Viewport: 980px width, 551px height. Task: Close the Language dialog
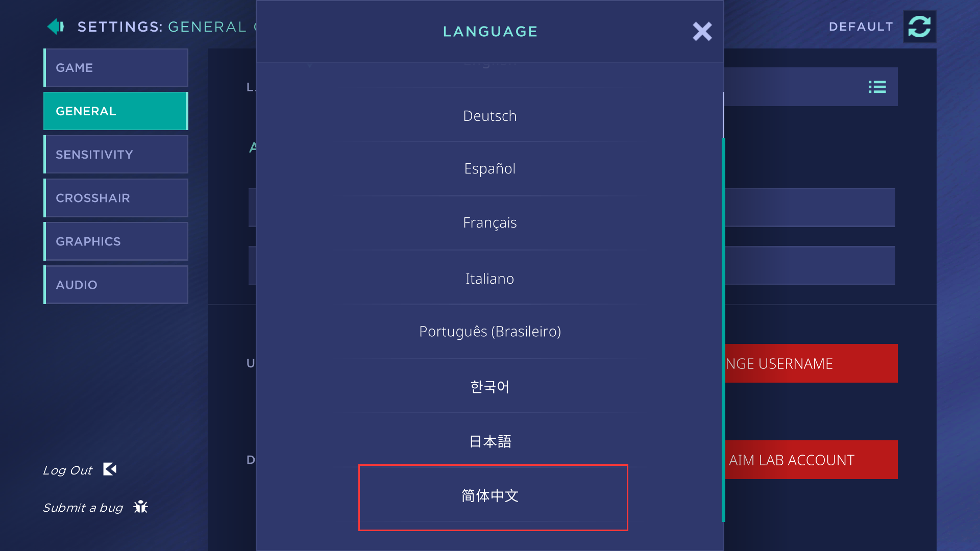[x=702, y=32]
